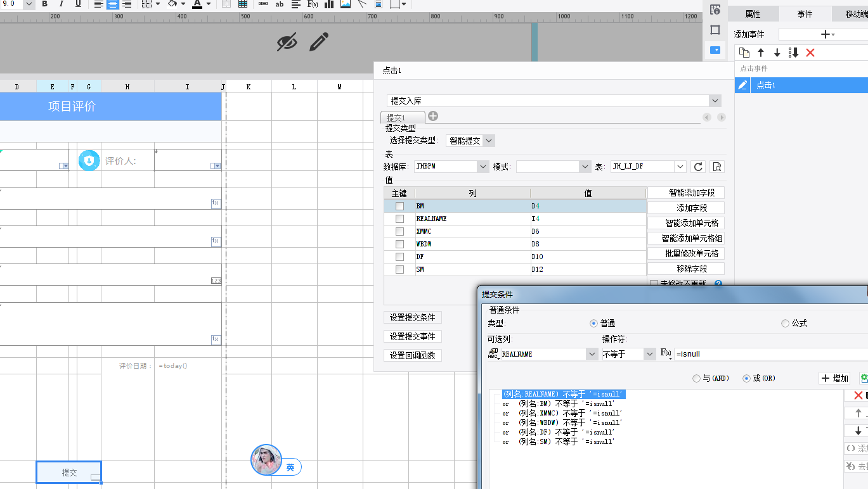Screen dimensions: 868x489
Task: Open JHBPM database dropdown
Action: point(482,167)
